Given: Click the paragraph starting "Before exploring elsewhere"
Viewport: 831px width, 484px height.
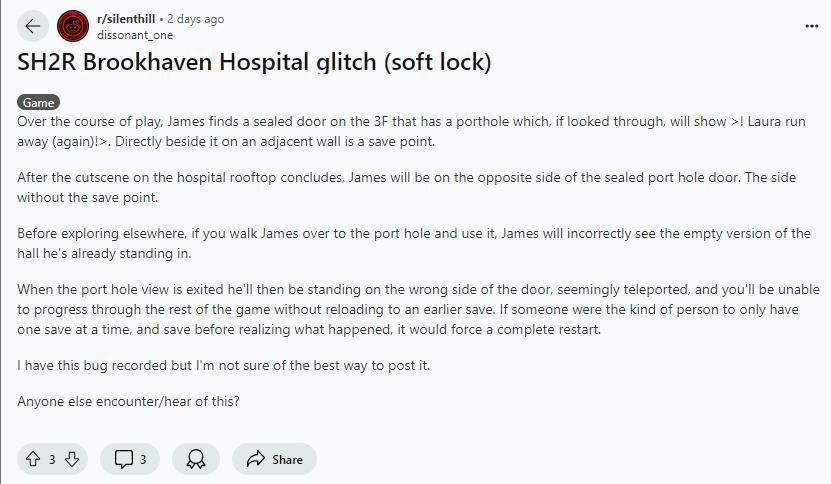Looking at the screenshot, I should point(400,243).
